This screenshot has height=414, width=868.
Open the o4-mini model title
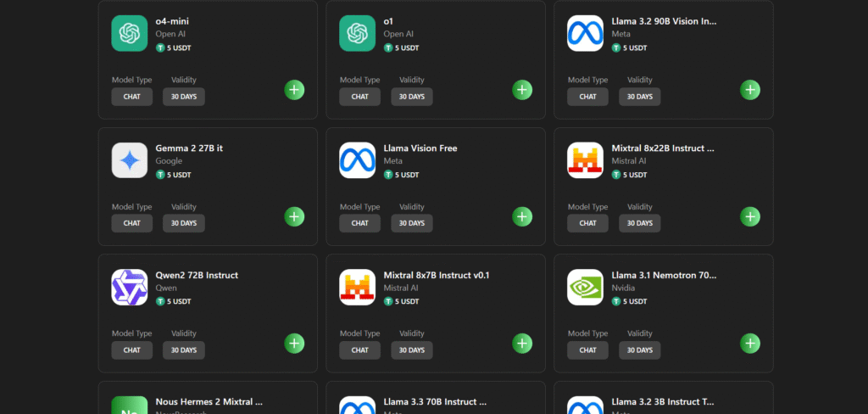(172, 21)
